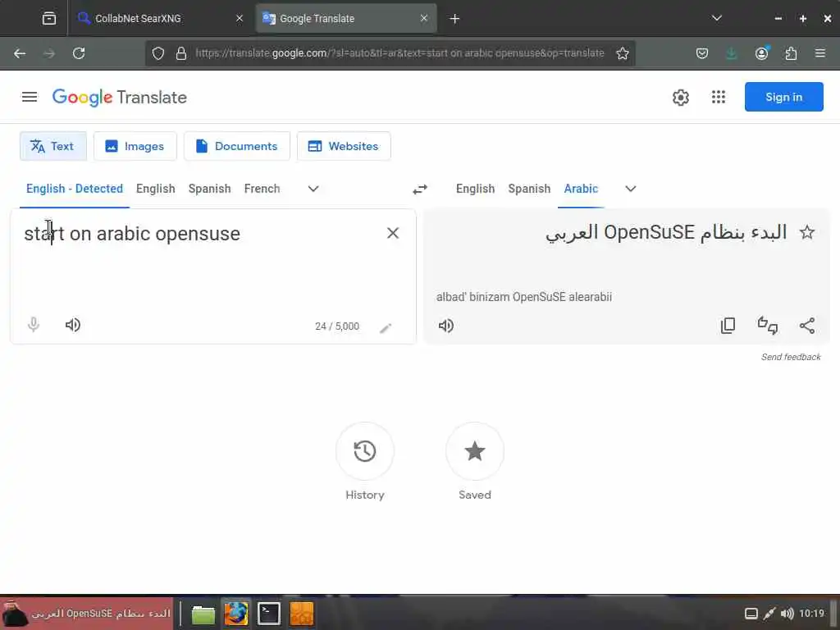Open the Google apps grid
This screenshot has width=840, height=630.
click(719, 97)
